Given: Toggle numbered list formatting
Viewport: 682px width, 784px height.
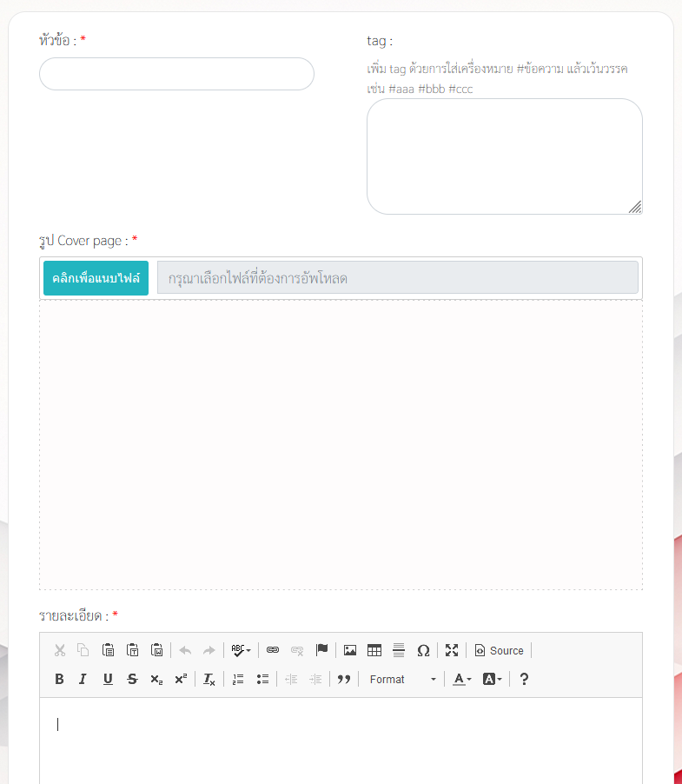Looking at the screenshot, I should (x=238, y=679).
